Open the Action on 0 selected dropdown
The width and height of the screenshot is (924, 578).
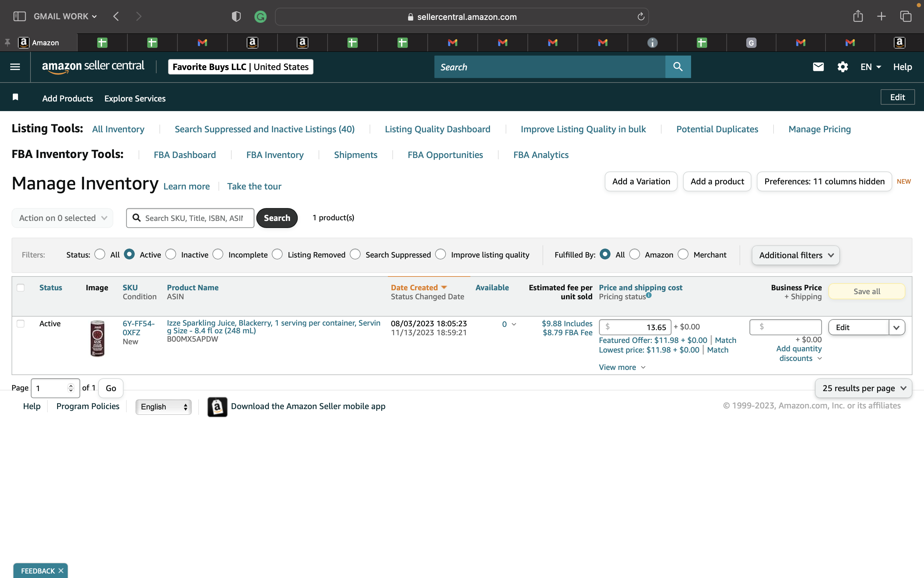(62, 218)
